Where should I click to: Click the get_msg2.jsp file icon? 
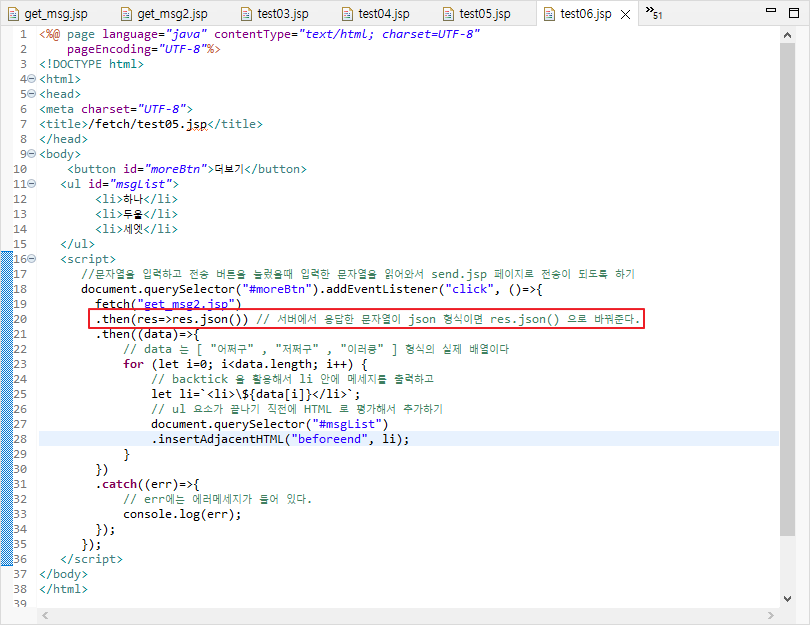(x=126, y=14)
